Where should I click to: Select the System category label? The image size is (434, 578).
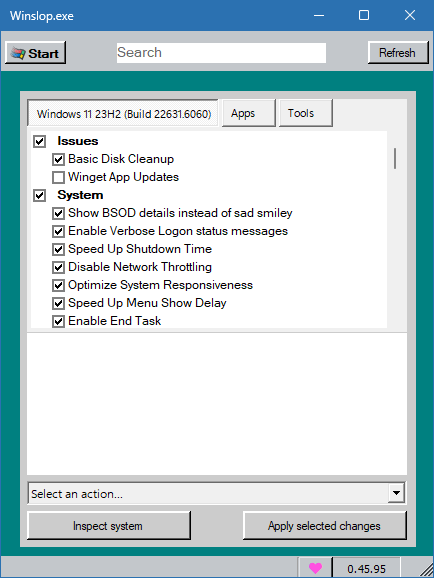tap(80, 195)
